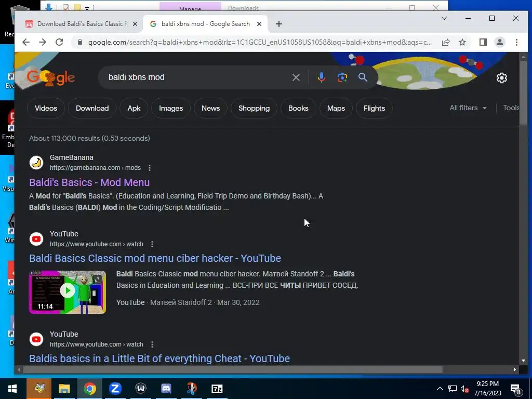Viewport: 532px width, 399px height.
Task: Start voice search with microphone icon
Action: pos(321,77)
